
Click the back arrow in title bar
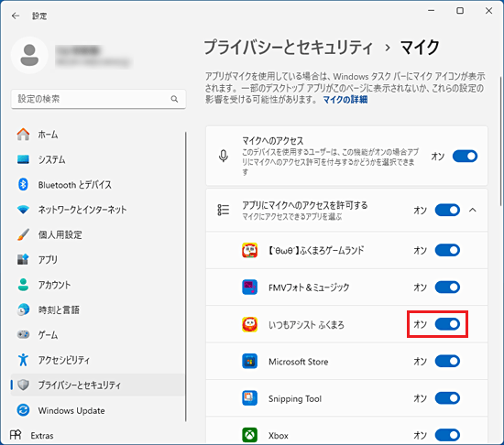coord(15,16)
